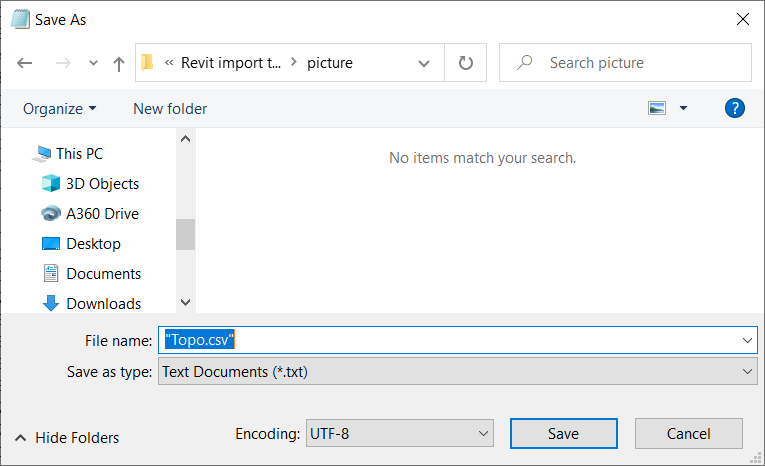765x466 pixels.
Task: Open the Encoding UTF-8 dropdown
Action: coord(399,434)
